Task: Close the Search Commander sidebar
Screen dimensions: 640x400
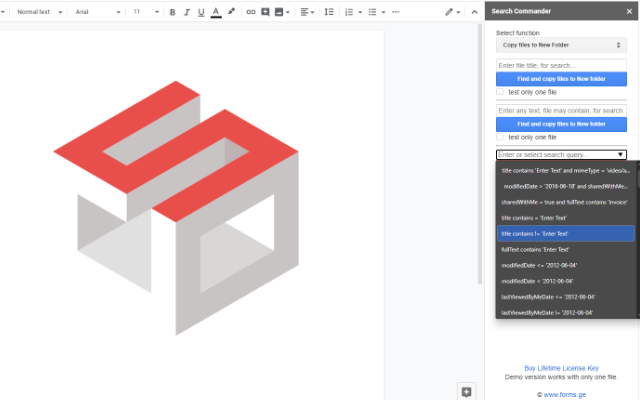Action: (x=629, y=11)
